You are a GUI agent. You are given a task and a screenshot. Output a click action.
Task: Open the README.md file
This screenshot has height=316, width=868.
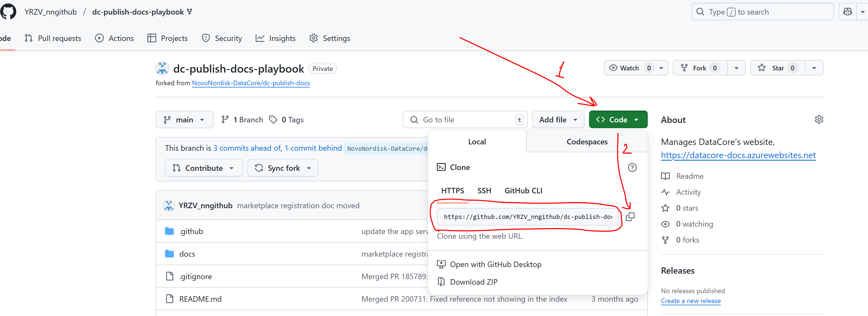pyautogui.click(x=200, y=299)
